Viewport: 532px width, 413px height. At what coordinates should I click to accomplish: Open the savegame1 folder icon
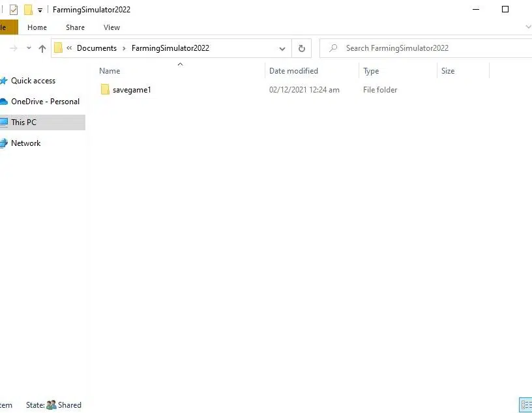tap(105, 89)
